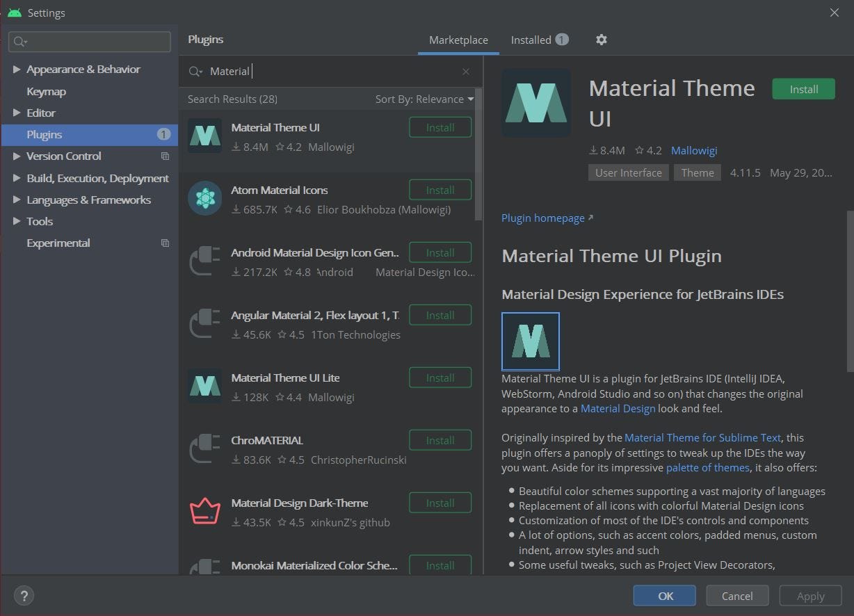Click the magnifier icon in the plugin search
The width and height of the screenshot is (854, 616).
(195, 72)
